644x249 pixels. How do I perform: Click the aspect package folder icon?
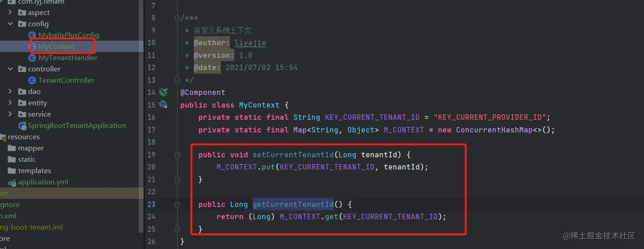tap(22, 13)
